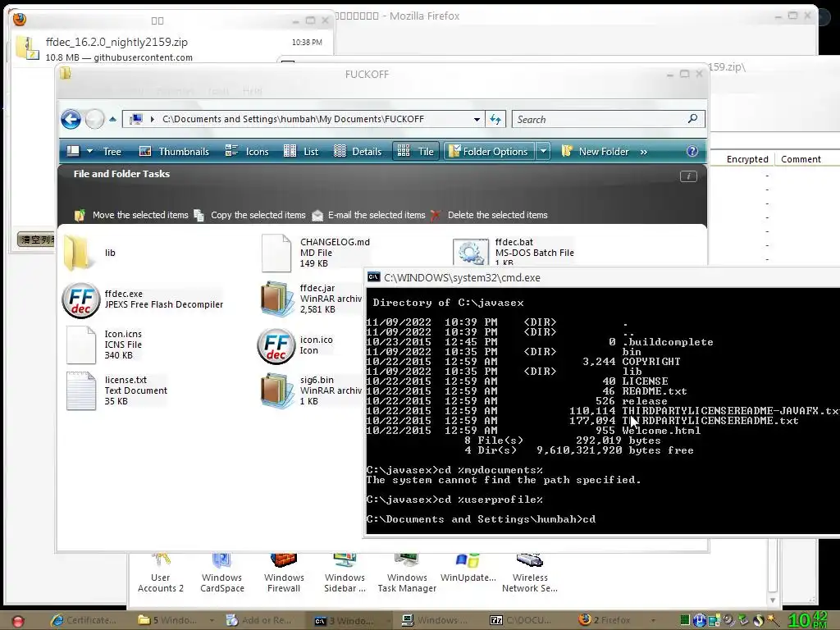840x630 pixels.
Task: Select the icon.ico FFdec icon
Action: tap(276, 346)
